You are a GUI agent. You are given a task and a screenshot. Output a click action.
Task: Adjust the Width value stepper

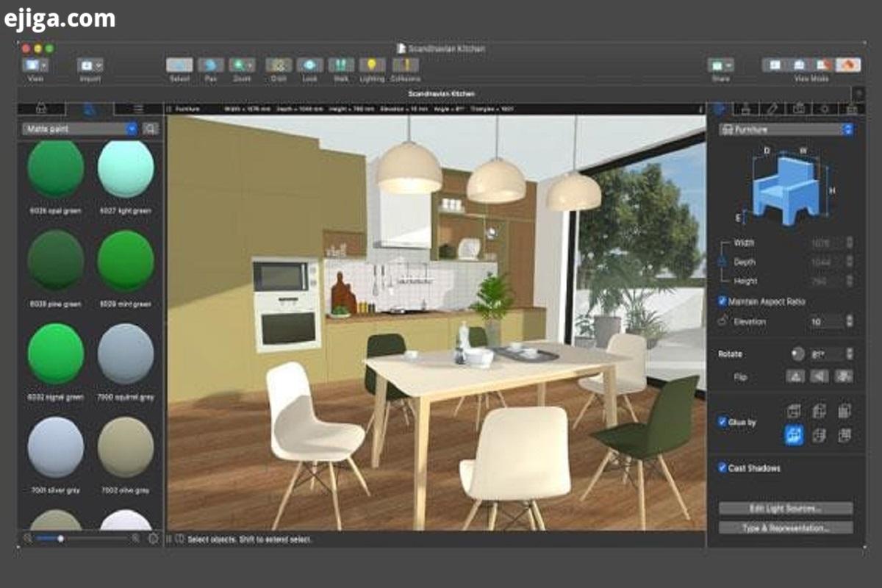(x=850, y=243)
